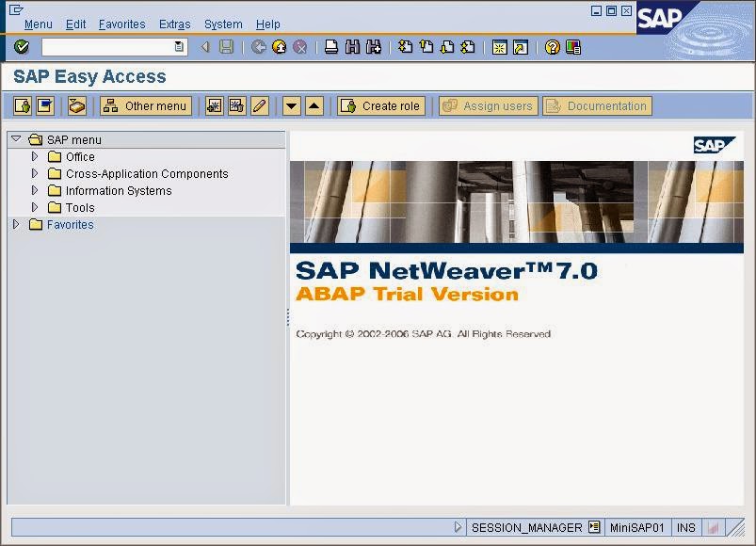Click the User Menu icon
This screenshot has height=546, width=756.
(23, 106)
